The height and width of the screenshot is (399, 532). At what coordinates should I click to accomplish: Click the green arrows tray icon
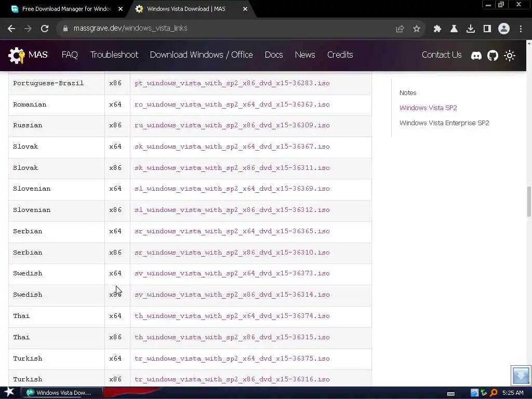tap(484, 393)
